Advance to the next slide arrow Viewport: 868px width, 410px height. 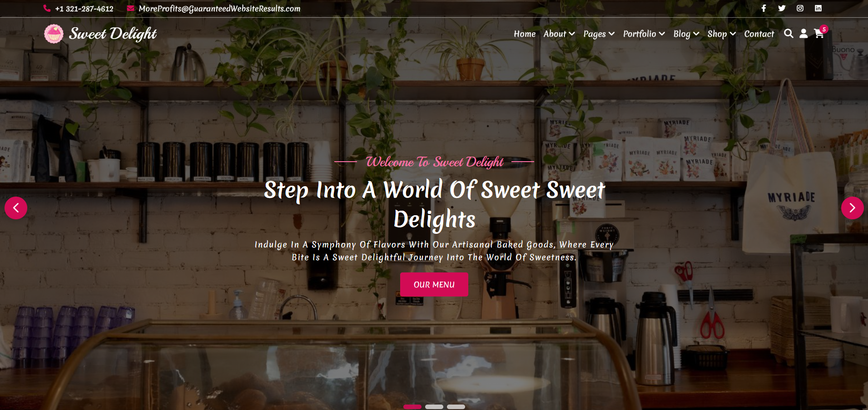click(x=852, y=208)
